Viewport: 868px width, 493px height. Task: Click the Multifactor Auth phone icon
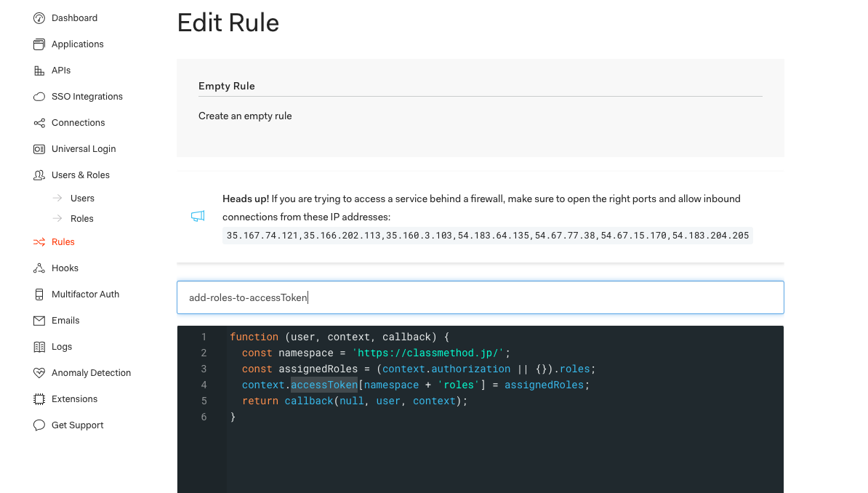click(x=39, y=294)
